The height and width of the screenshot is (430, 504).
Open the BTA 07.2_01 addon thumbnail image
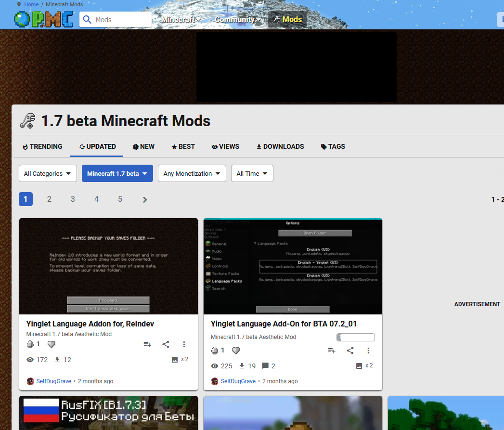[293, 266]
